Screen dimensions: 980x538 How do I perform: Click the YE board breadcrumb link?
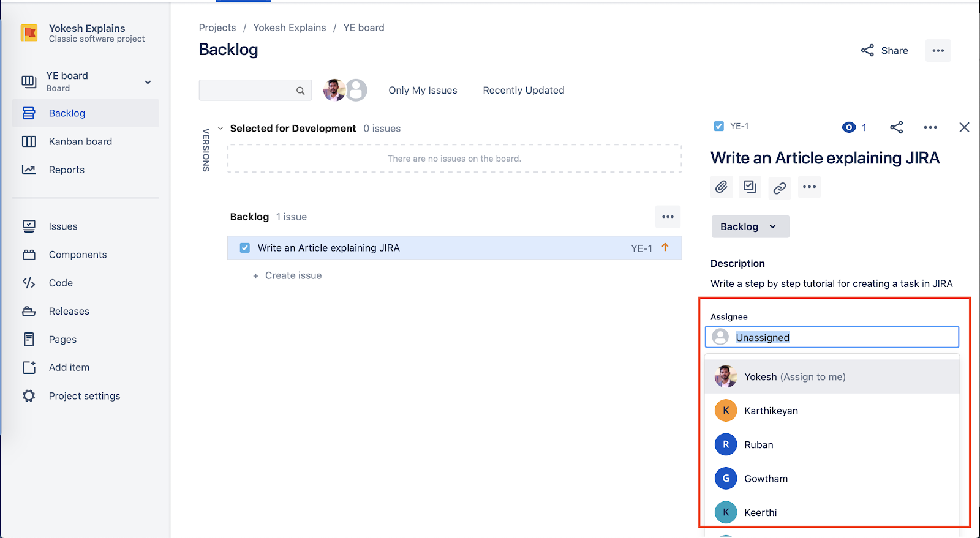pos(364,28)
